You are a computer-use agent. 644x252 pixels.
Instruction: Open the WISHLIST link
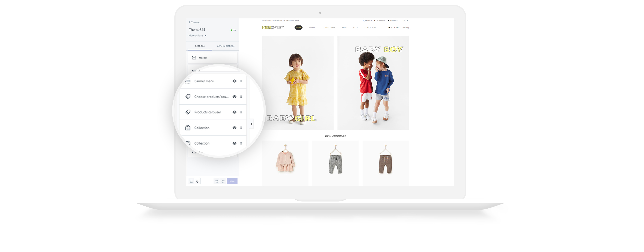click(x=393, y=21)
